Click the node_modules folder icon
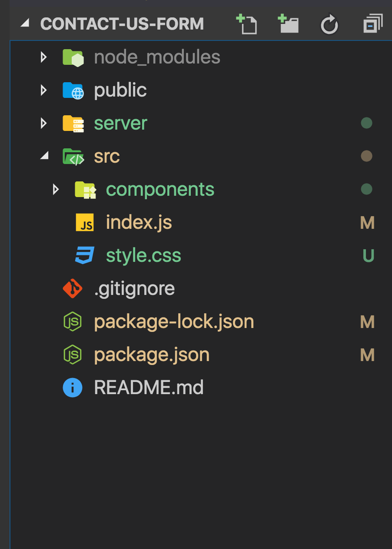Image resolution: width=392 pixels, height=549 pixels. pos(73,57)
